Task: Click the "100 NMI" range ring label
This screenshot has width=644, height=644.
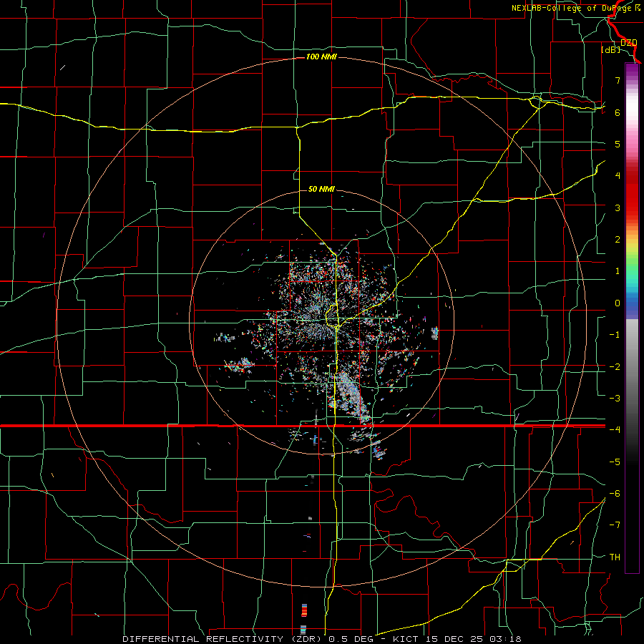Action: point(321,57)
